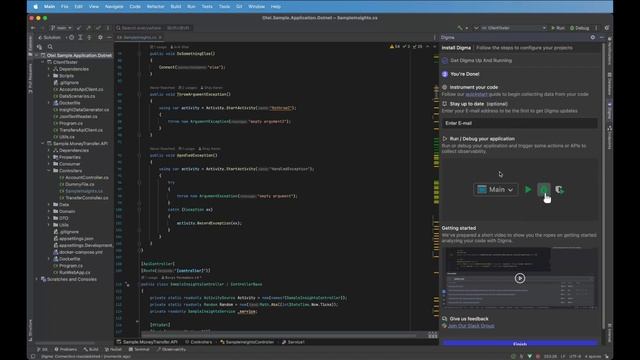Open the Navigate menu
This screenshot has height=360, width=640.
pos(114,7)
